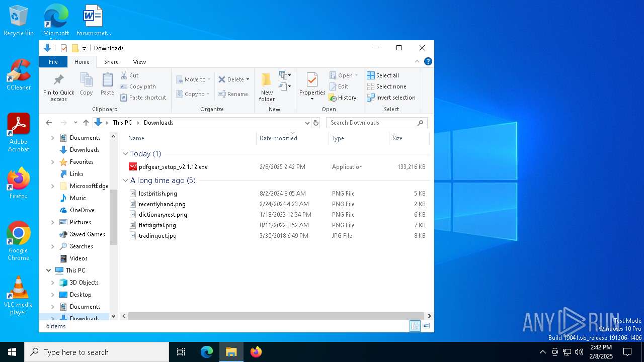
Task: Select all files
Action: [x=383, y=75]
